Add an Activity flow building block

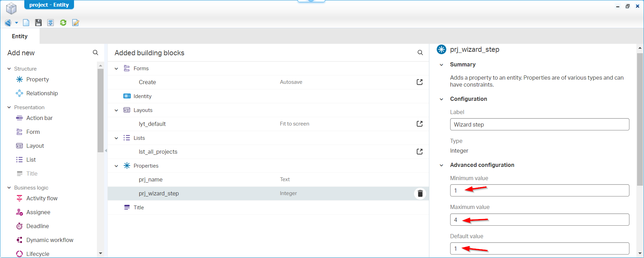[42, 198]
